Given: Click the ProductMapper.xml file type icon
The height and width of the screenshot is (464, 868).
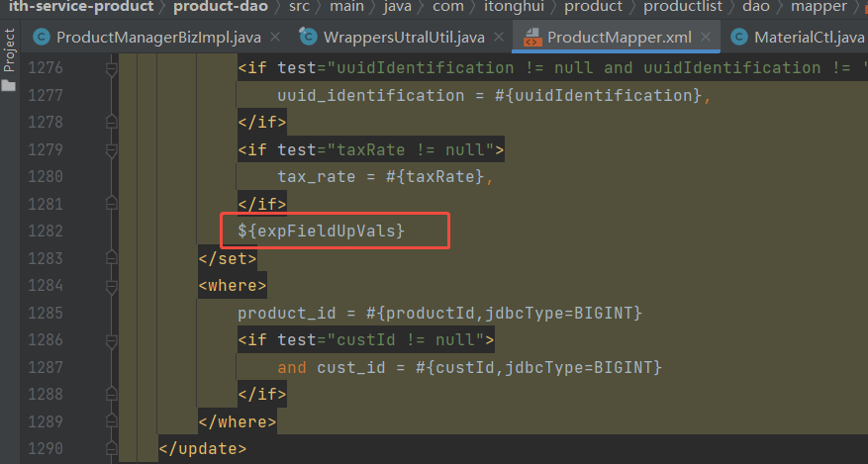Looking at the screenshot, I should click(531, 37).
